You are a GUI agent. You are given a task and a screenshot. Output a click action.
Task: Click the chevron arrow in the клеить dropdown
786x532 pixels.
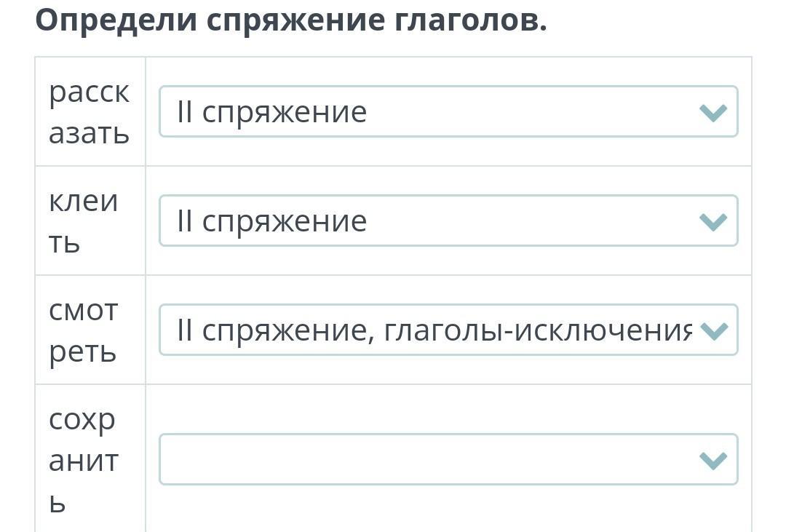[712, 222]
